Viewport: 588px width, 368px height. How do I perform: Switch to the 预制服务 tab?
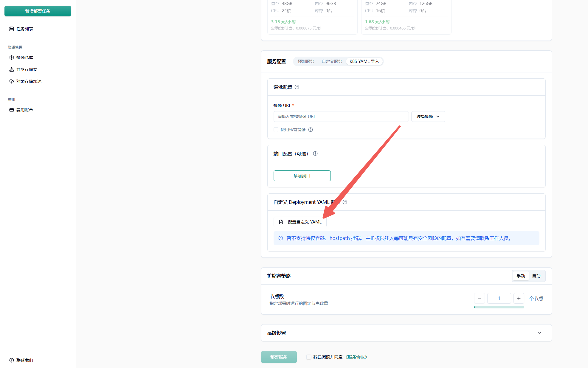(x=306, y=61)
